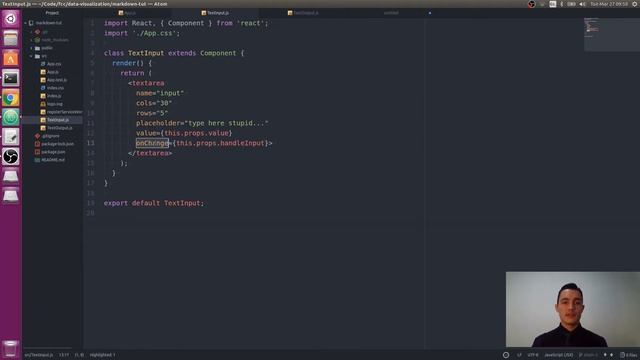The width and height of the screenshot is (640, 360).
Task: Open README.md in the tree
Action: tap(50, 160)
